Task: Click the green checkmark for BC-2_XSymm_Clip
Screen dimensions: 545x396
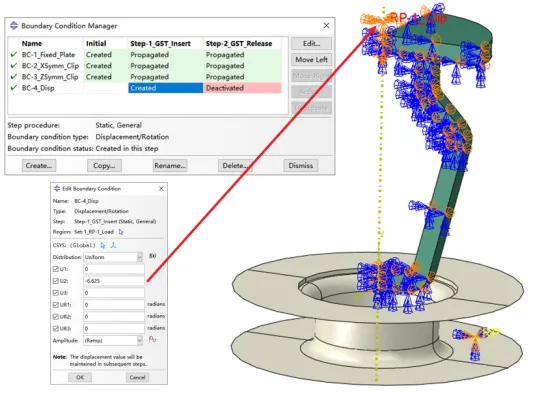Action: pyautogui.click(x=14, y=66)
